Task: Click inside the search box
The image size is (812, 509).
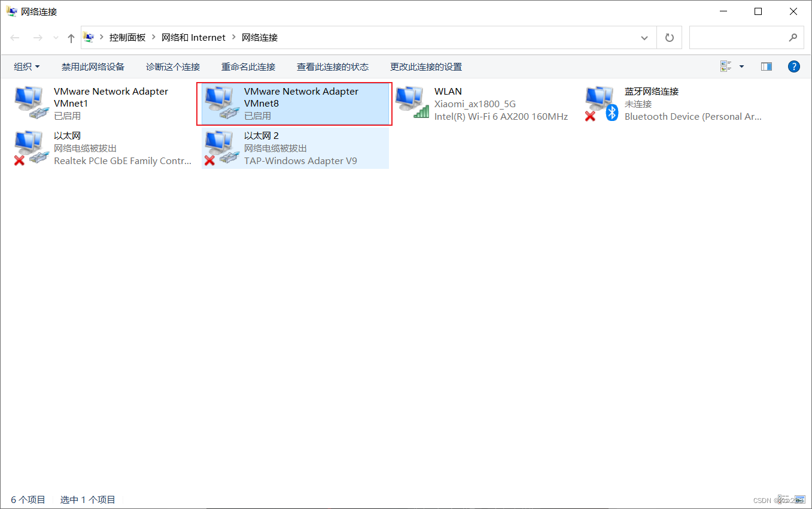Action: (x=742, y=37)
